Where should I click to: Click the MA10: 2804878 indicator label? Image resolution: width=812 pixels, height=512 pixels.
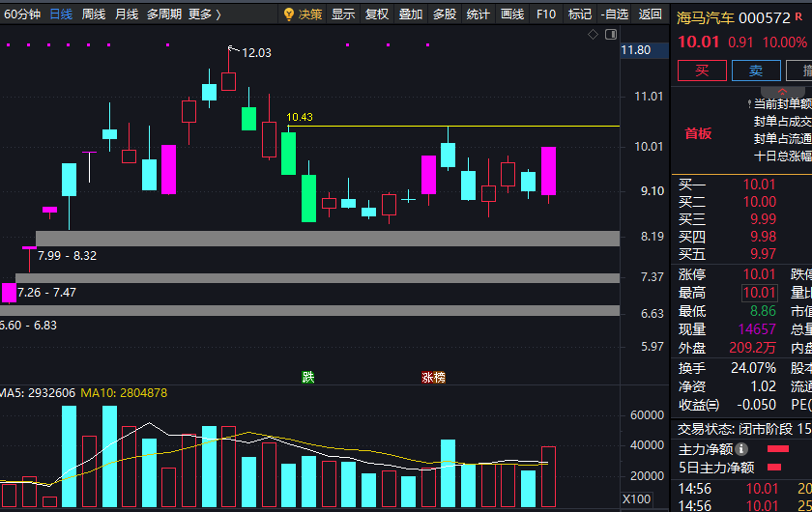click(x=124, y=393)
